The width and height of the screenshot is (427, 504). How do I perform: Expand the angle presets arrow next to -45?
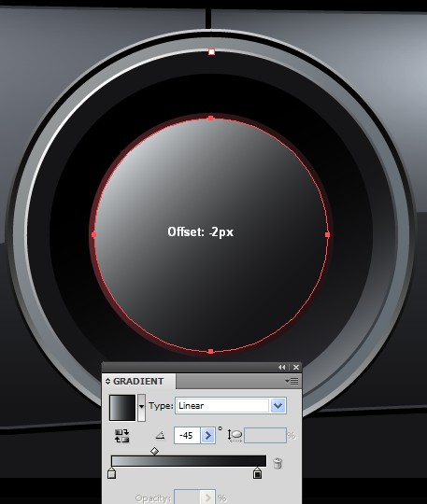click(208, 436)
